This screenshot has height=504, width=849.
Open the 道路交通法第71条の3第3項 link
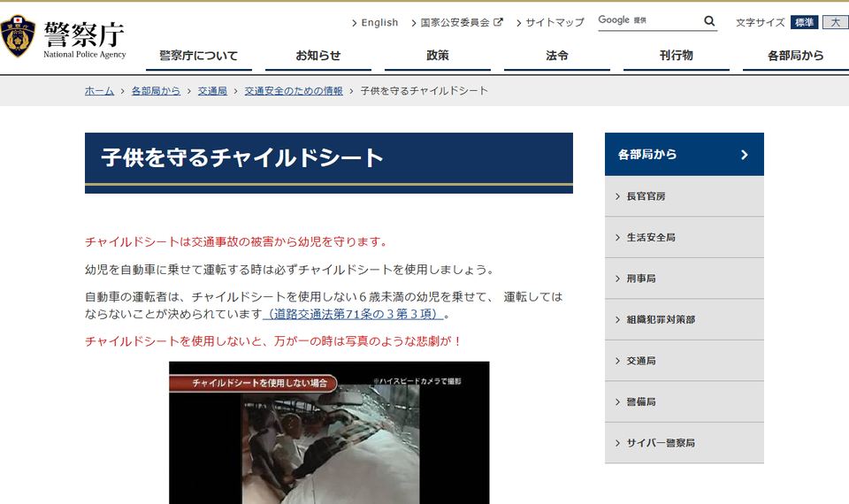coord(353,314)
